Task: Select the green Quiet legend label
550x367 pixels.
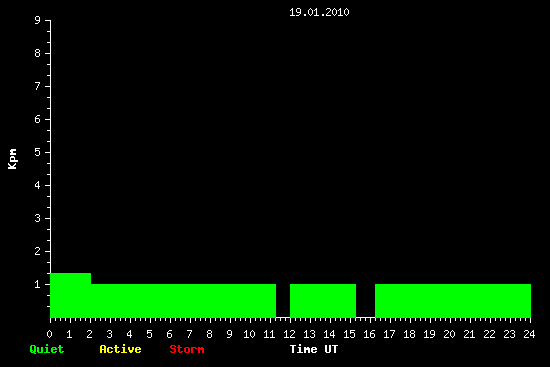Action: click(x=47, y=349)
